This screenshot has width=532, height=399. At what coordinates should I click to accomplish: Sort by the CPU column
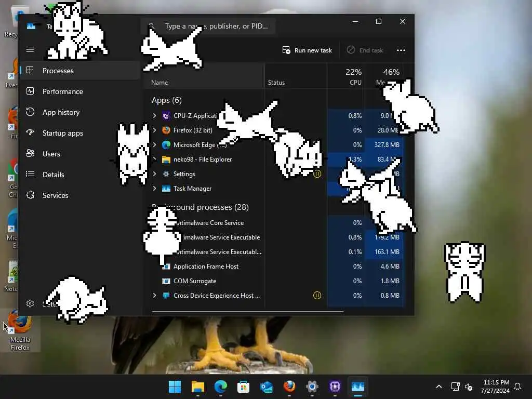pos(345,77)
